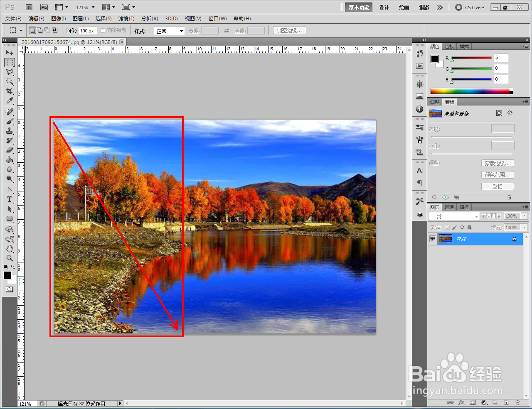
Task: Select the Hand tool
Action: point(10,249)
